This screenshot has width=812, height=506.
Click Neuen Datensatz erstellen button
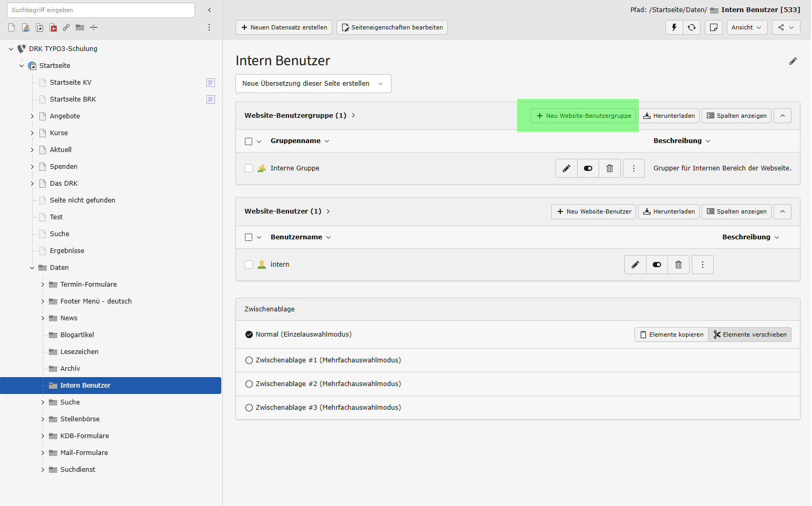(284, 27)
